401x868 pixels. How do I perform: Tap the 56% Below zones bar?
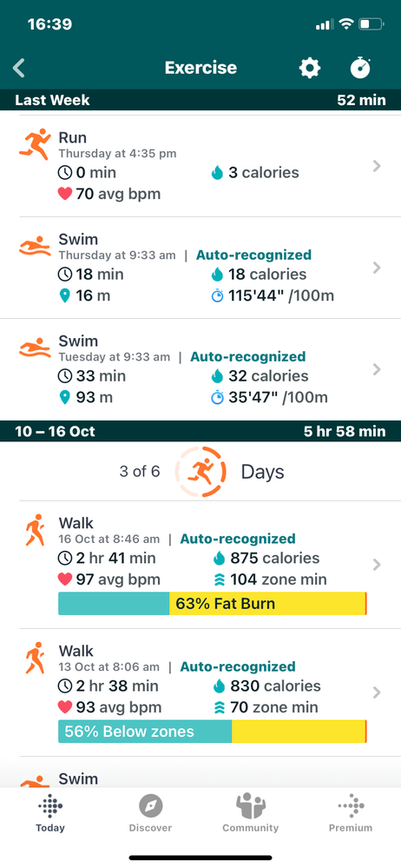click(x=213, y=732)
